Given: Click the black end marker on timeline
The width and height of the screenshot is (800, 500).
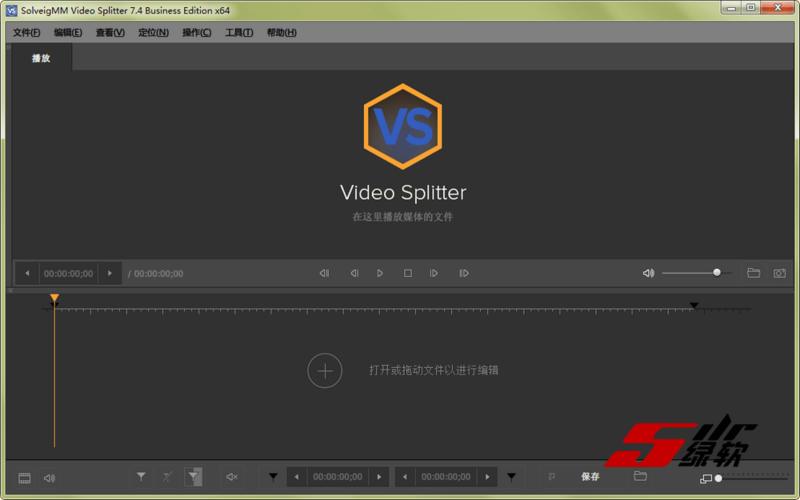Looking at the screenshot, I should pyautogui.click(x=694, y=305).
